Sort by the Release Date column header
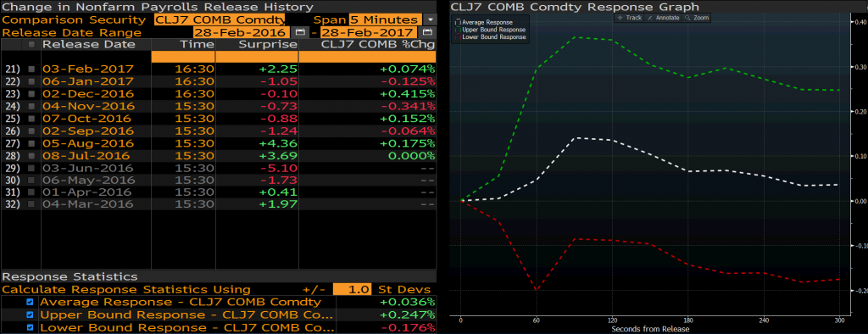This screenshot has width=868, height=334. (x=88, y=44)
